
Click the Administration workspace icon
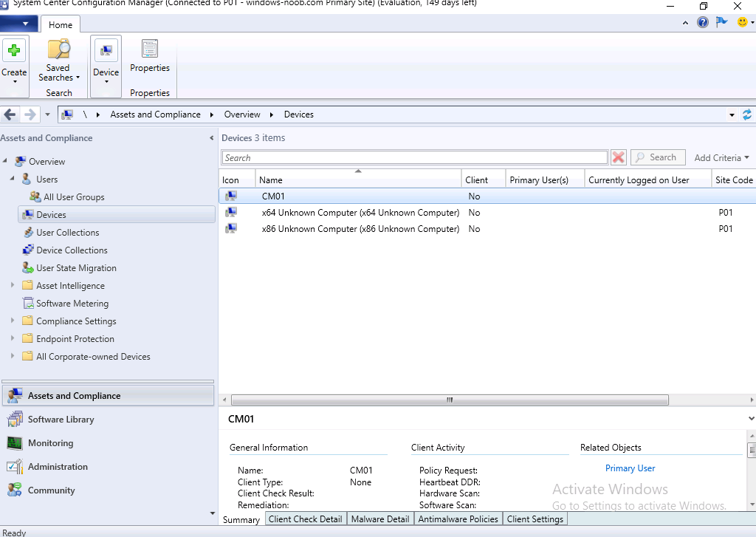pos(15,467)
